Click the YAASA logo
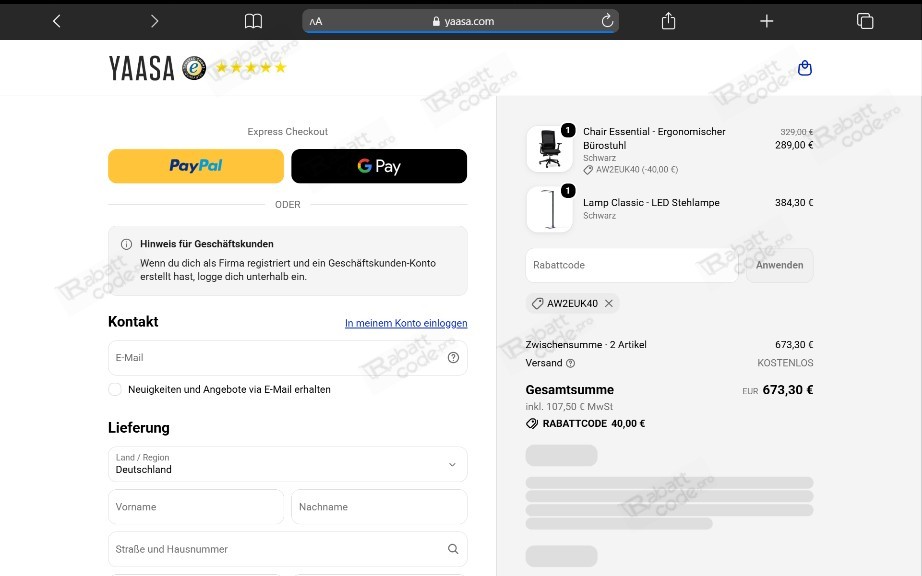The width and height of the screenshot is (922, 576). (x=141, y=68)
